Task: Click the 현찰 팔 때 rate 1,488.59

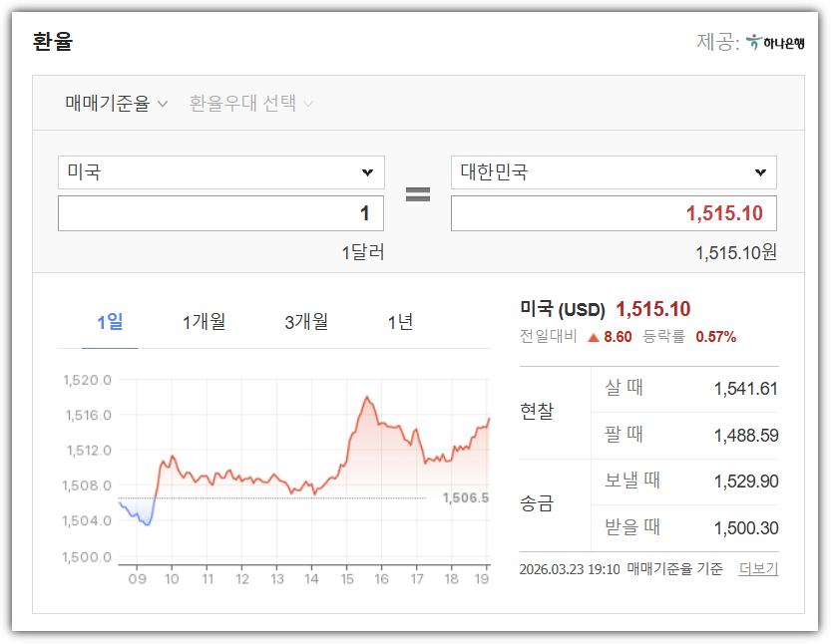Action: coord(747,434)
